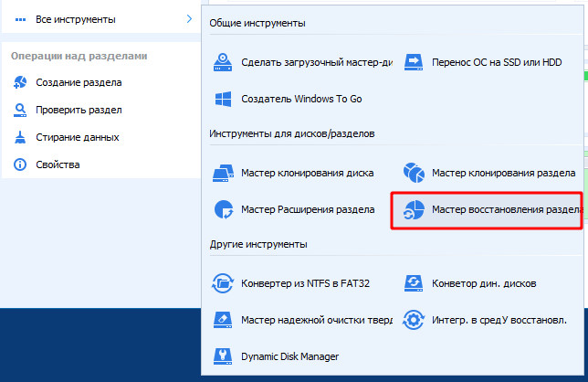Open 'Стирание данных' option
588x382 pixels.
[78, 137]
